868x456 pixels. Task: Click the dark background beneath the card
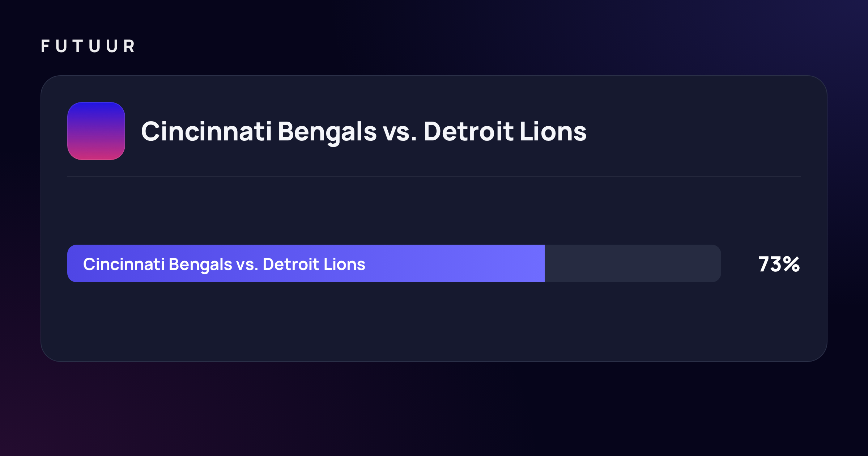coord(434,409)
